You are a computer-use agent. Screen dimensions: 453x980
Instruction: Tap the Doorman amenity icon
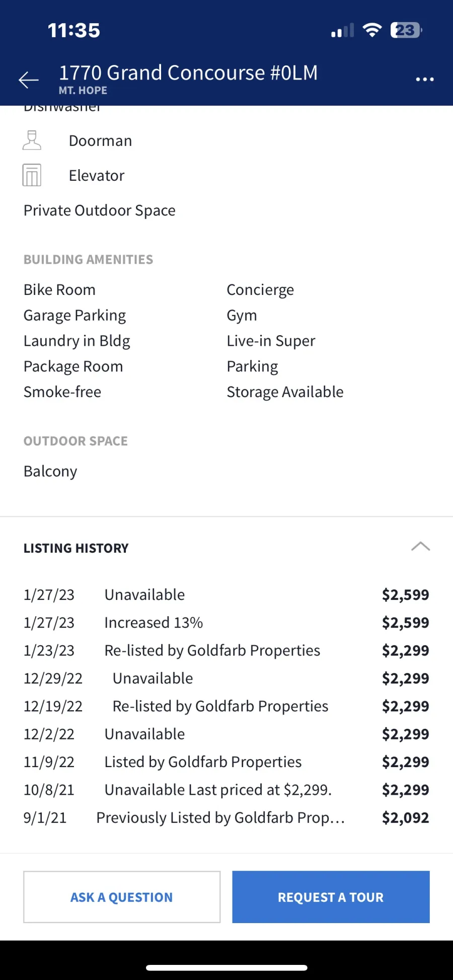[32, 140]
